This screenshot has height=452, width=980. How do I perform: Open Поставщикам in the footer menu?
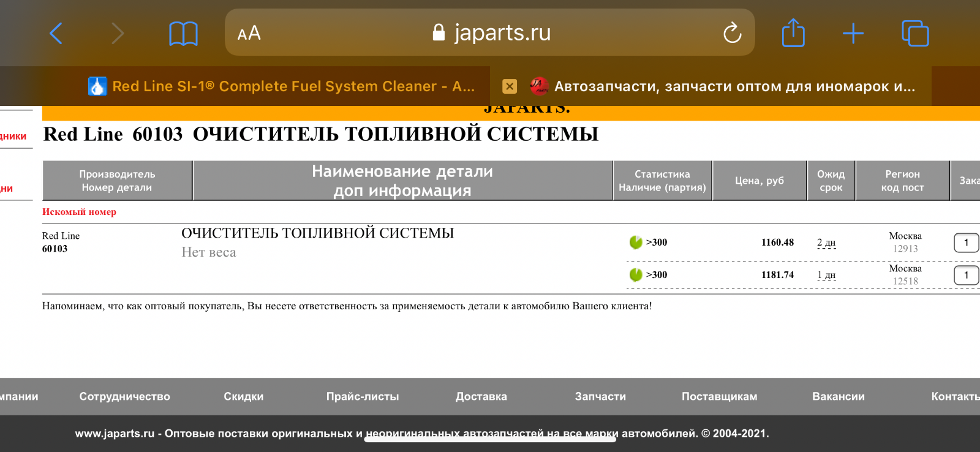[x=719, y=396]
